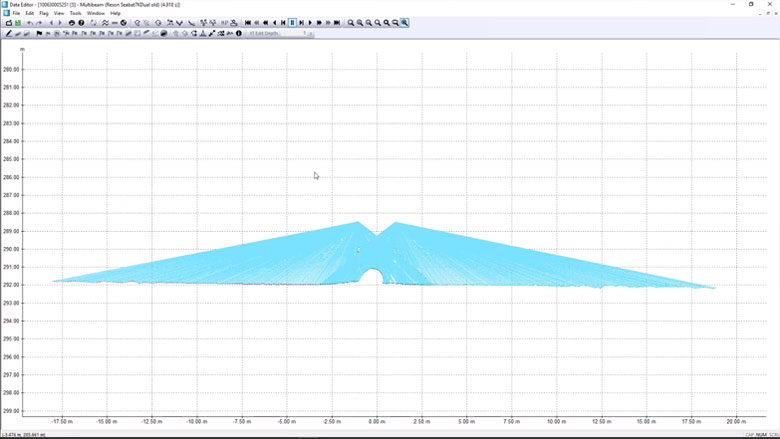Click the Save icon in toolbar
This screenshot has width=780, height=439.
point(18,23)
